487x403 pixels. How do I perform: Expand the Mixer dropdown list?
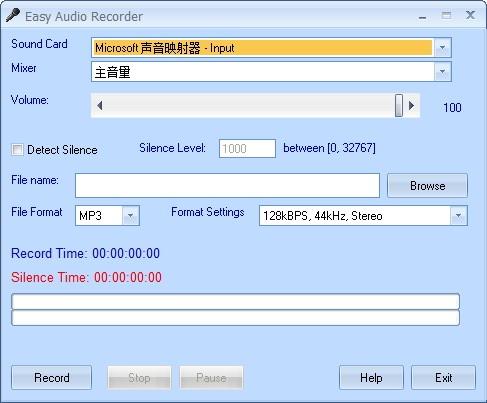442,71
